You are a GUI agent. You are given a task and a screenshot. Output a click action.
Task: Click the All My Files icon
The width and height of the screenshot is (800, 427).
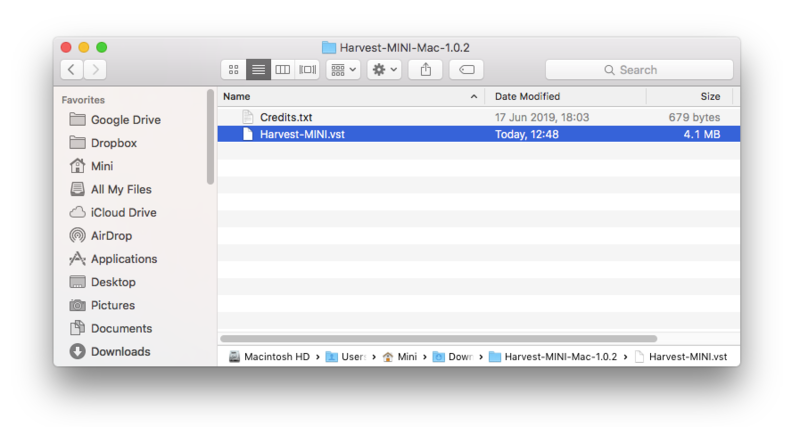[x=78, y=189]
